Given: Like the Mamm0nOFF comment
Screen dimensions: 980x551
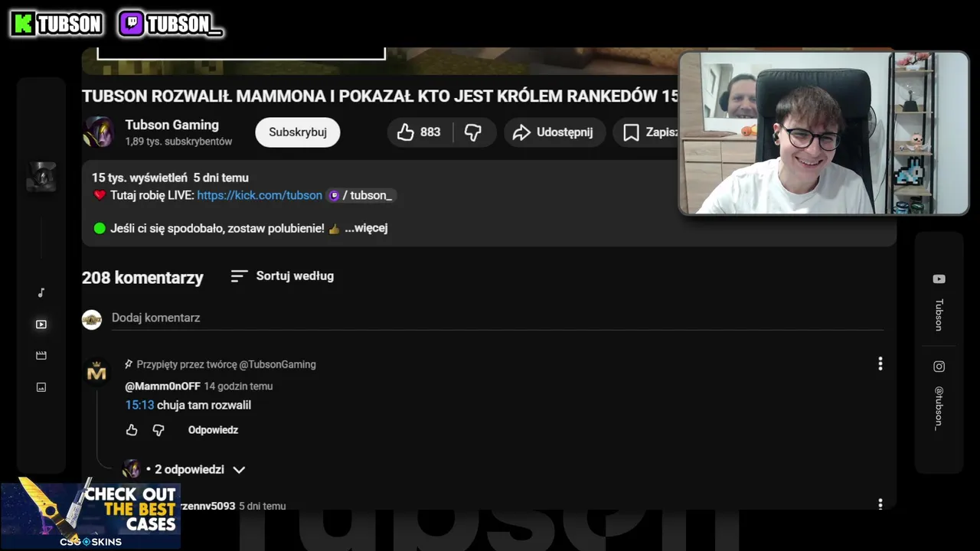Looking at the screenshot, I should 132,430.
